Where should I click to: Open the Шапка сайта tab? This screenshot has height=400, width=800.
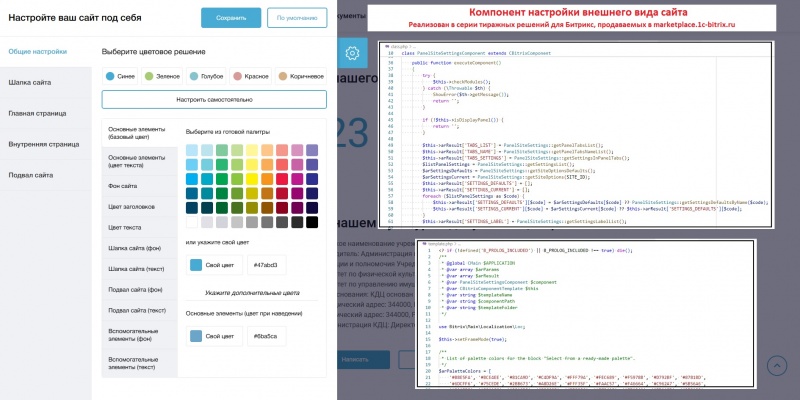pos(46,83)
